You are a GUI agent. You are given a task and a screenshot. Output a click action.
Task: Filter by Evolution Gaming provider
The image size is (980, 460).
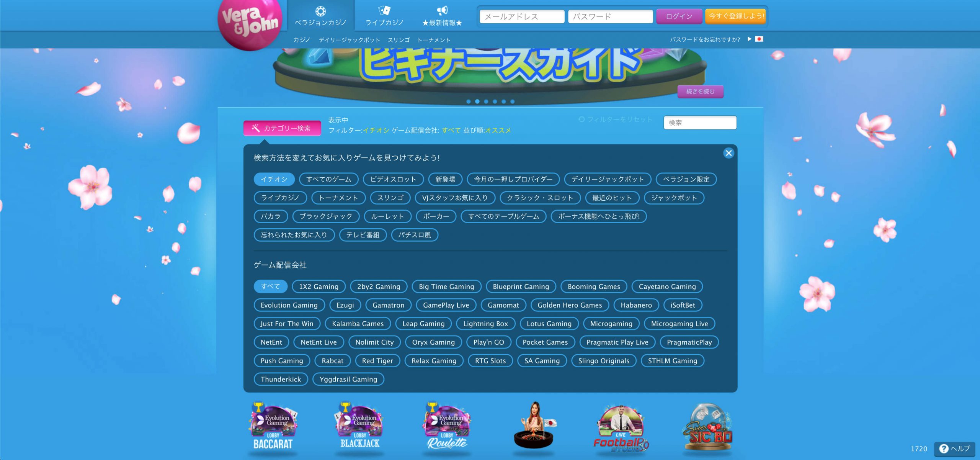coord(289,305)
